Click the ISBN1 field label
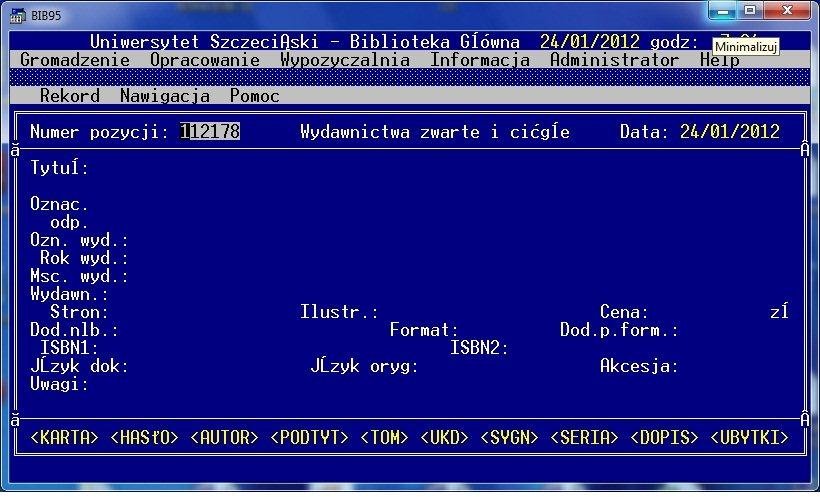The image size is (820, 497). pyautogui.click(x=70, y=348)
